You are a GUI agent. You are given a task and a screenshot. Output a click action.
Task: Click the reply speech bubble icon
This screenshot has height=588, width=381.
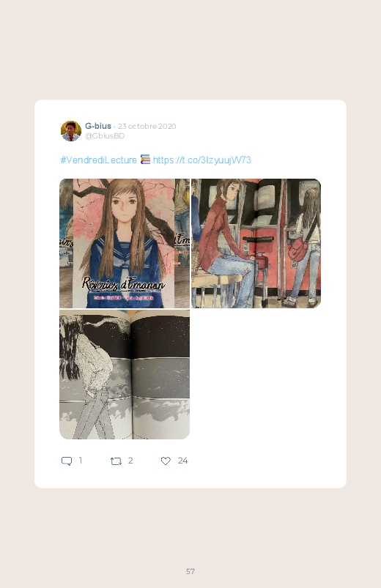click(67, 461)
